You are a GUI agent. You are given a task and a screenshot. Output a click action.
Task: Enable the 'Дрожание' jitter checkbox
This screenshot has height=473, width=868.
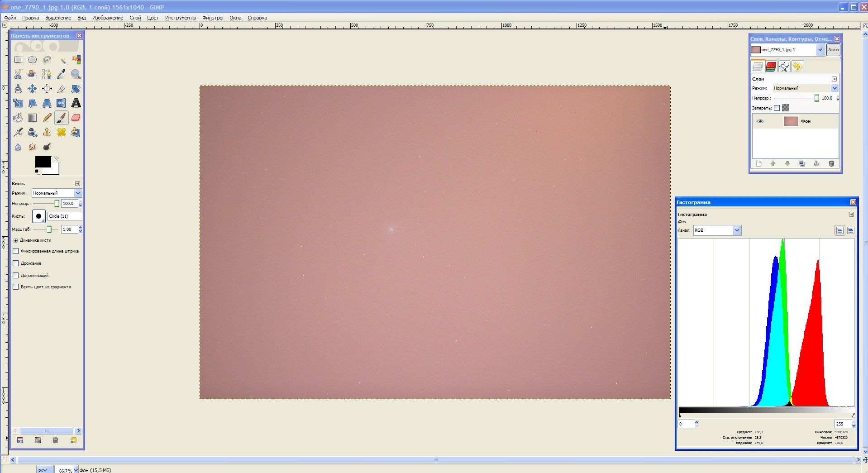[16, 263]
